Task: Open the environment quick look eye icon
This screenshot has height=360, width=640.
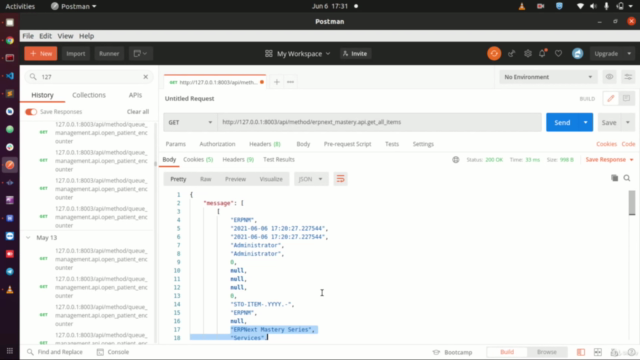Action: pos(609,77)
